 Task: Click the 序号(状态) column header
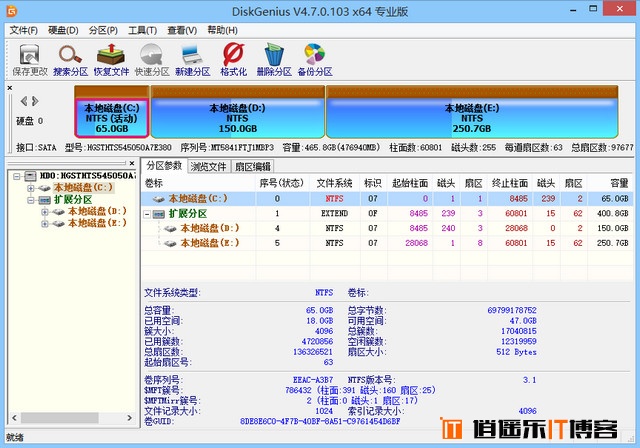coord(282,184)
